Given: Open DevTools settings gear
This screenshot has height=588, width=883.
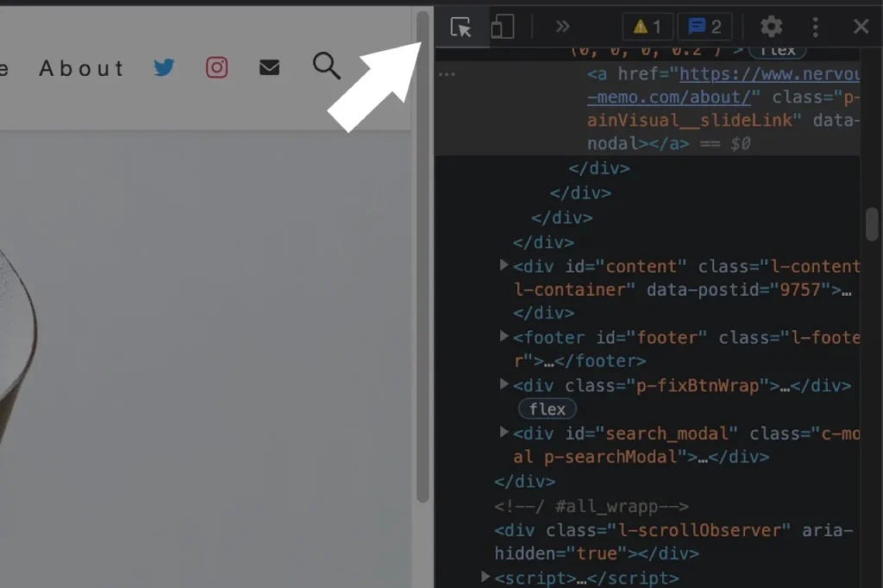Looking at the screenshot, I should [x=772, y=27].
